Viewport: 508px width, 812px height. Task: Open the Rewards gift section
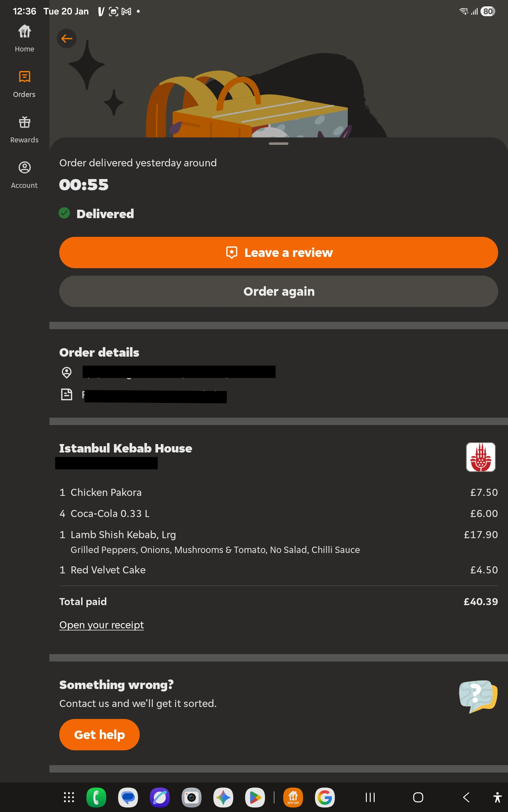pos(24,129)
